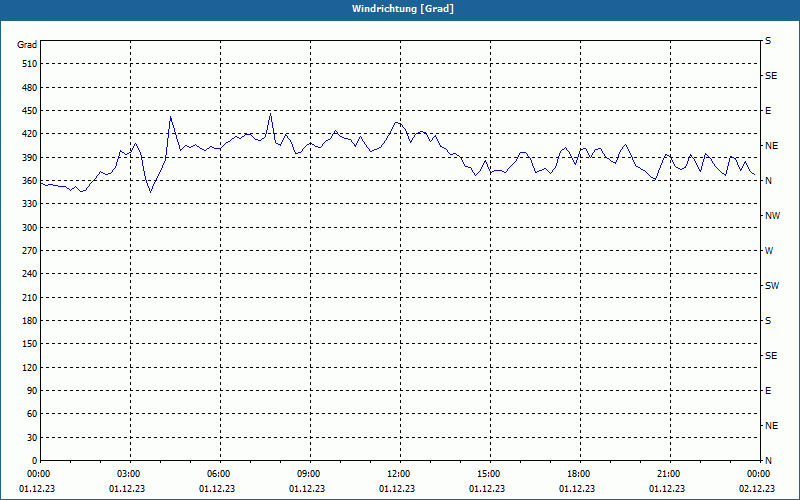Select the NE compass label level with 30

pyautogui.click(x=771, y=426)
